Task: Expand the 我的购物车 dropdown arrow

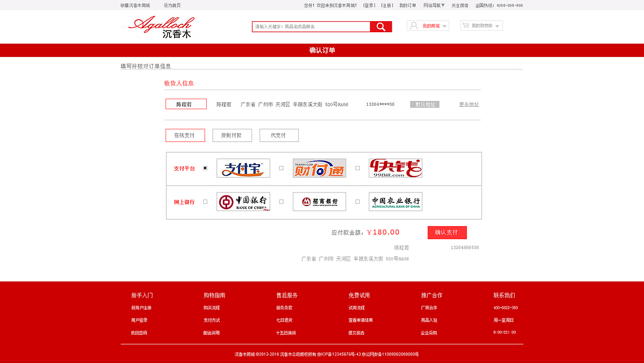Action: click(x=497, y=26)
